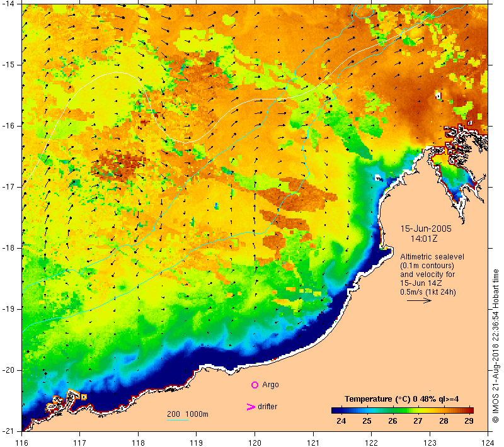This screenshot has height=447, width=504.
Task: Click longitude axis label 118
Action: (x=138, y=443)
